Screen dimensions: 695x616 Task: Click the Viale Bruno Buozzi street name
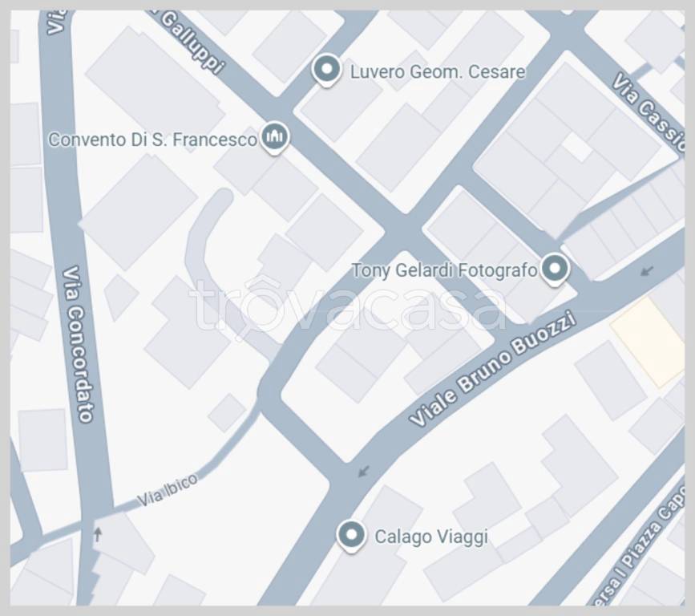(493, 369)
